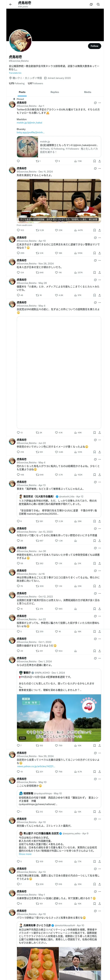Click the Translate bio link
The width and height of the screenshot is (110, 980).
(x=15, y=73)
